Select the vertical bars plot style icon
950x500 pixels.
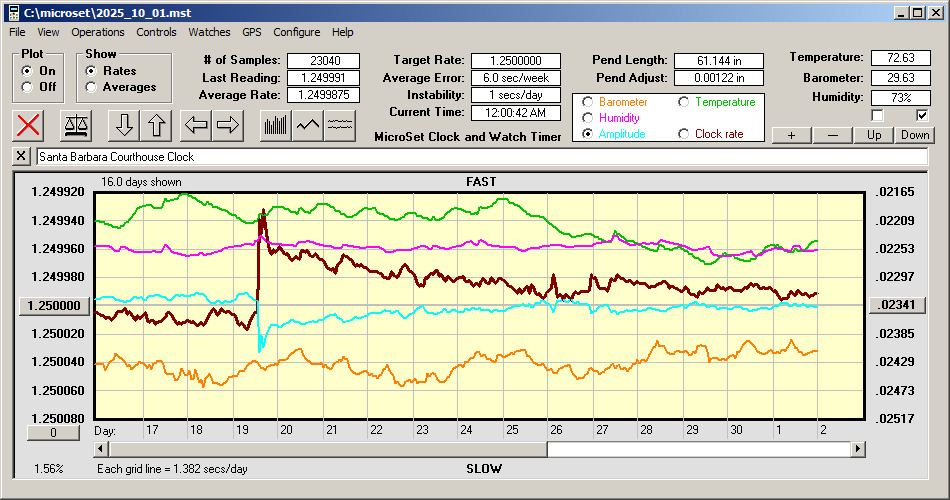[x=275, y=125]
